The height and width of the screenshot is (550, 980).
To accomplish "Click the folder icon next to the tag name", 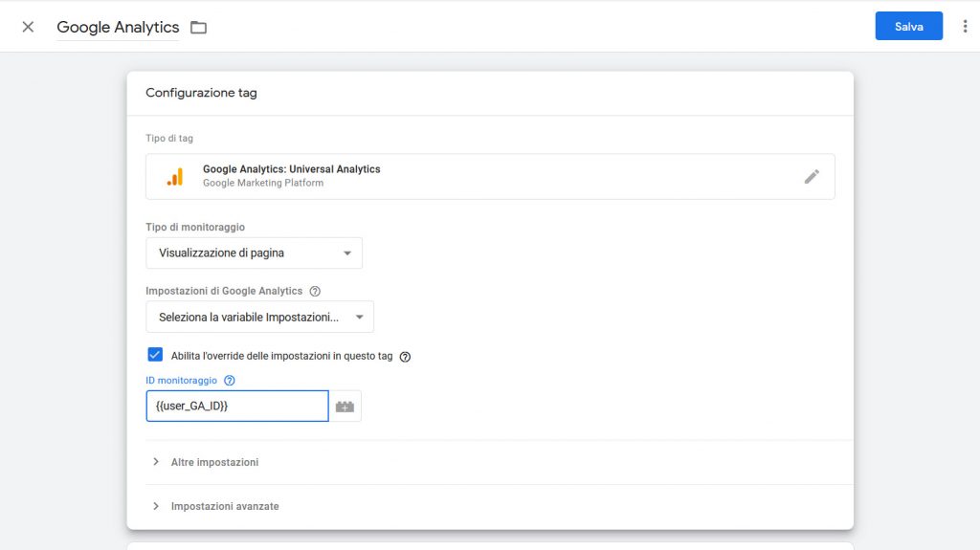I will (x=198, y=27).
